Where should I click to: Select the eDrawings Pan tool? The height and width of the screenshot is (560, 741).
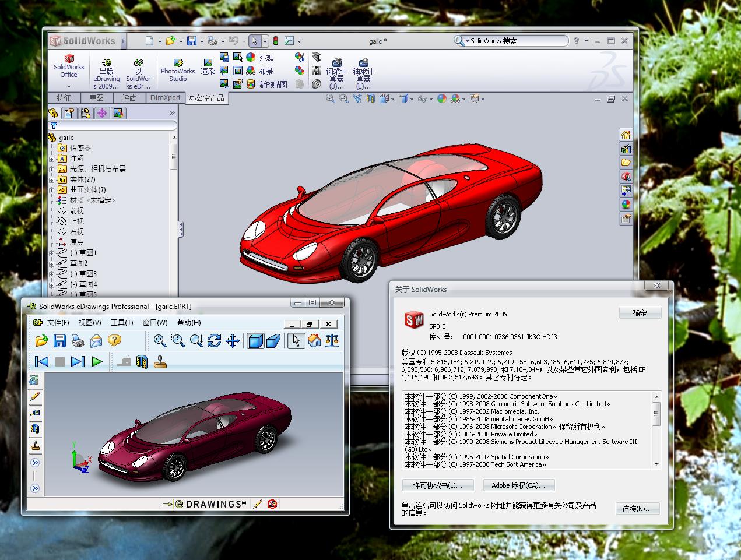(x=233, y=341)
